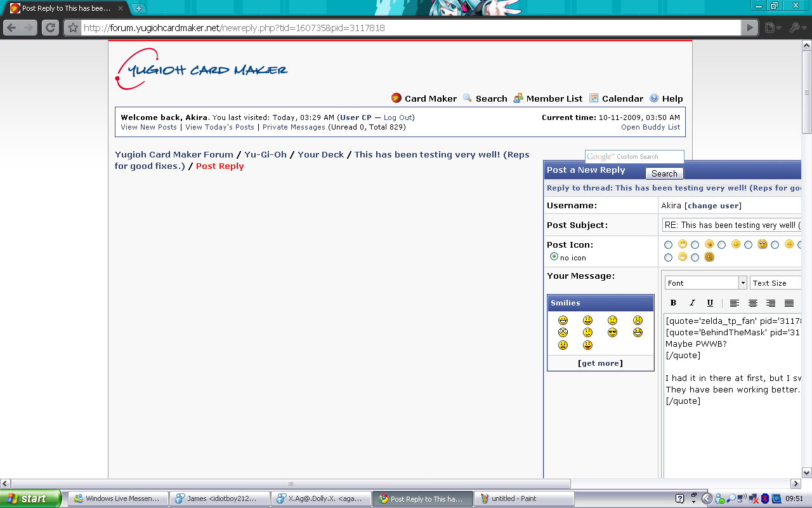This screenshot has width=812, height=508.
Task: Open Member List in forum menu
Action: click(x=553, y=98)
